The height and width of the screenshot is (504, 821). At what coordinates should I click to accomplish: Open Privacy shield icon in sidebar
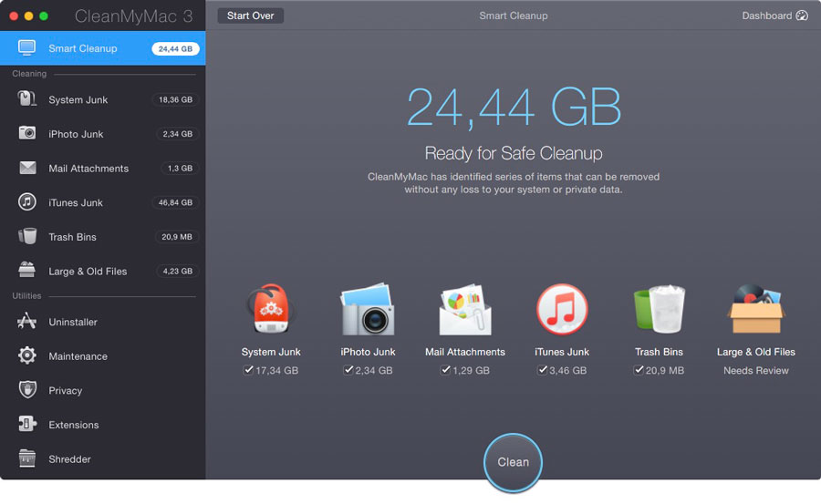27,390
